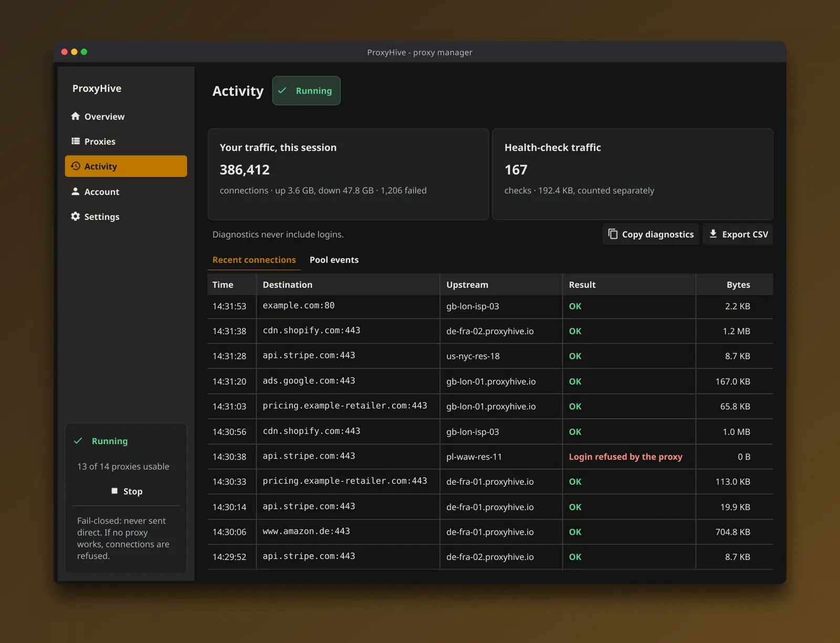Click the ads.google.com:443 destination
The width and height of the screenshot is (840, 643).
309,381
